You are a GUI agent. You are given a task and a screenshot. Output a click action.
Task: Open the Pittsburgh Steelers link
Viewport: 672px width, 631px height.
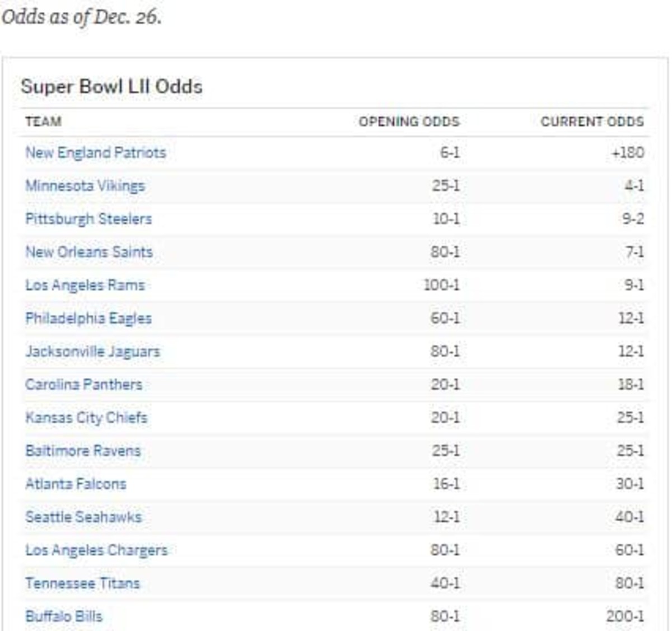[x=88, y=219]
